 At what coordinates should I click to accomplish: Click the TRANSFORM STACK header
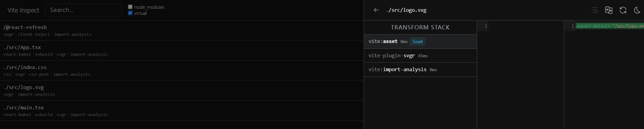[420, 27]
